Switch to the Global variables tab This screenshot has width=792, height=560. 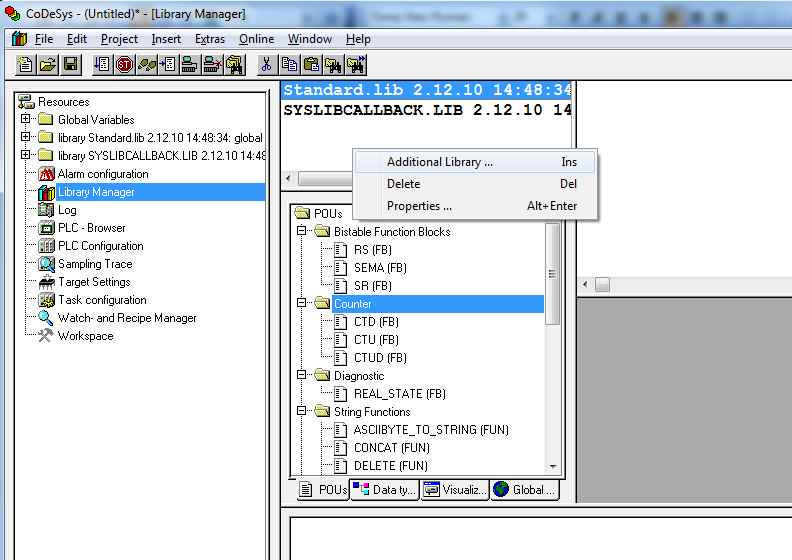click(x=525, y=490)
